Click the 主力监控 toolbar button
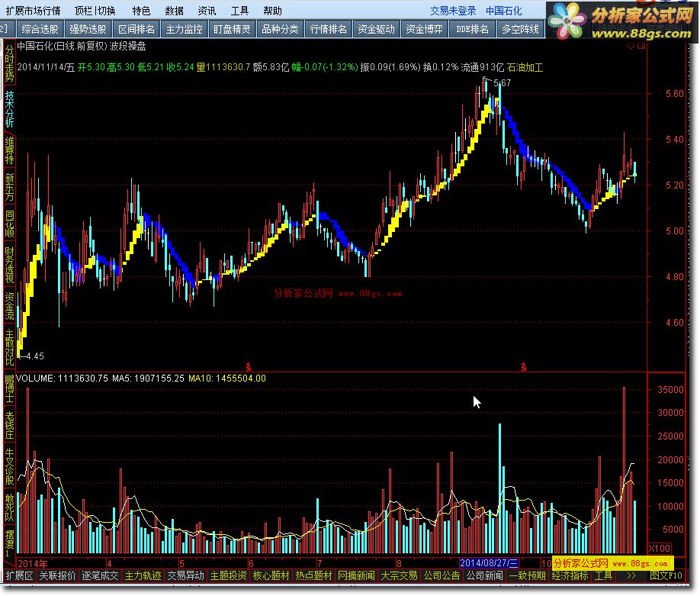 [185, 29]
